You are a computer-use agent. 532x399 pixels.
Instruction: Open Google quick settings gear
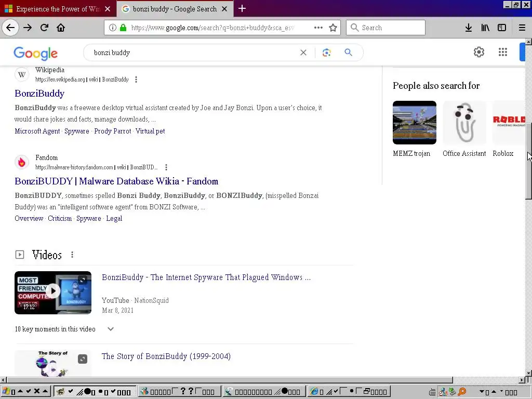[x=478, y=52]
